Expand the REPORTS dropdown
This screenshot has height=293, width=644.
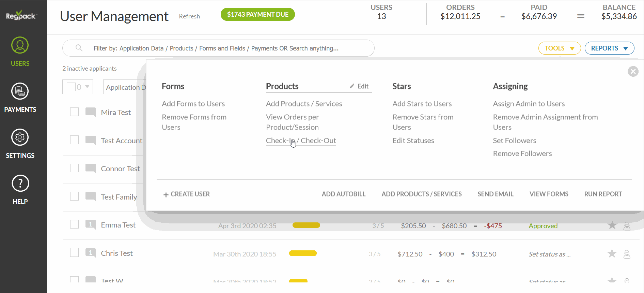tap(609, 48)
